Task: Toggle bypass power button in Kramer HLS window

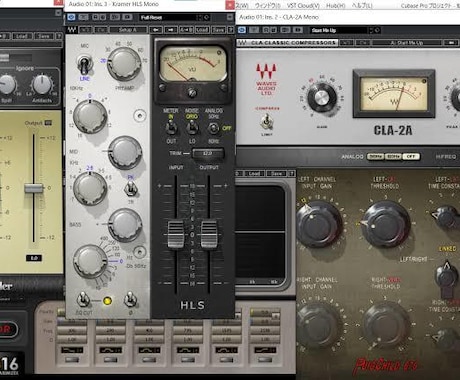Action: 71,17
